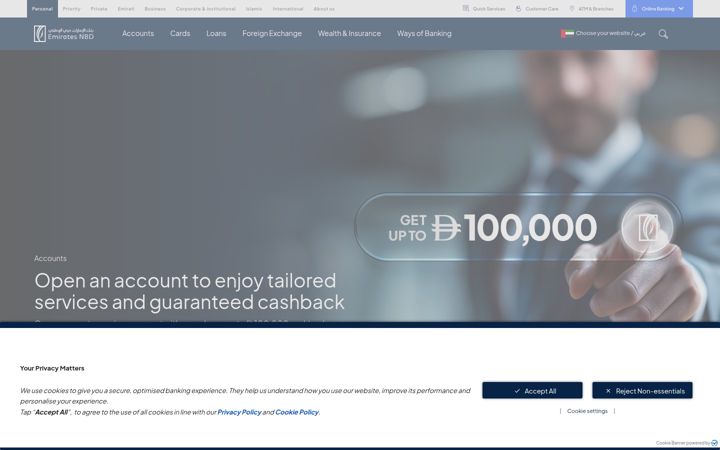Click the Accounts breadcrumb label in hero
Image resolution: width=720 pixels, height=450 pixels.
(x=50, y=259)
